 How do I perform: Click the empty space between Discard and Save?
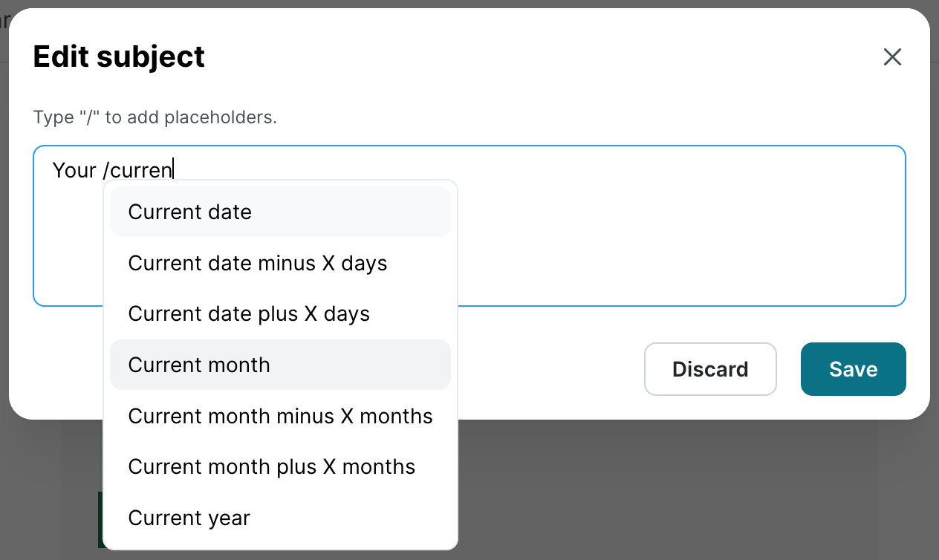click(789, 369)
